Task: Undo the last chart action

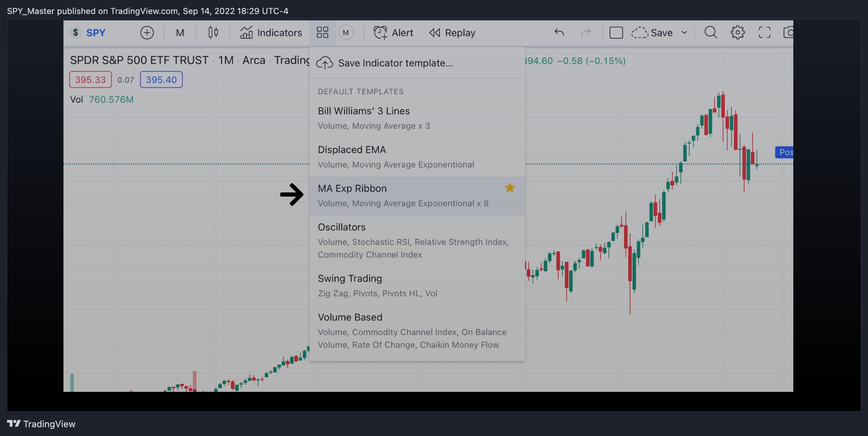Action: point(559,33)
